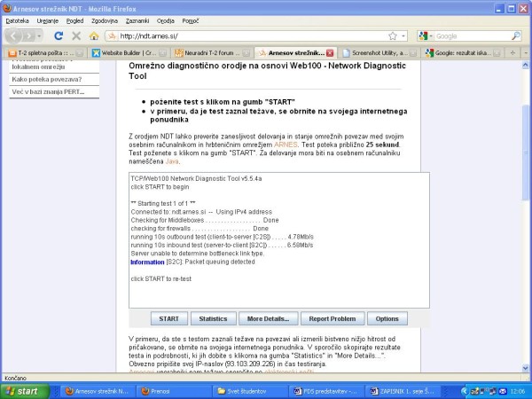The width and height of the screenshot is (532, 399).
Task: Switch to the Website Builder tab
Action: point(128,53)
